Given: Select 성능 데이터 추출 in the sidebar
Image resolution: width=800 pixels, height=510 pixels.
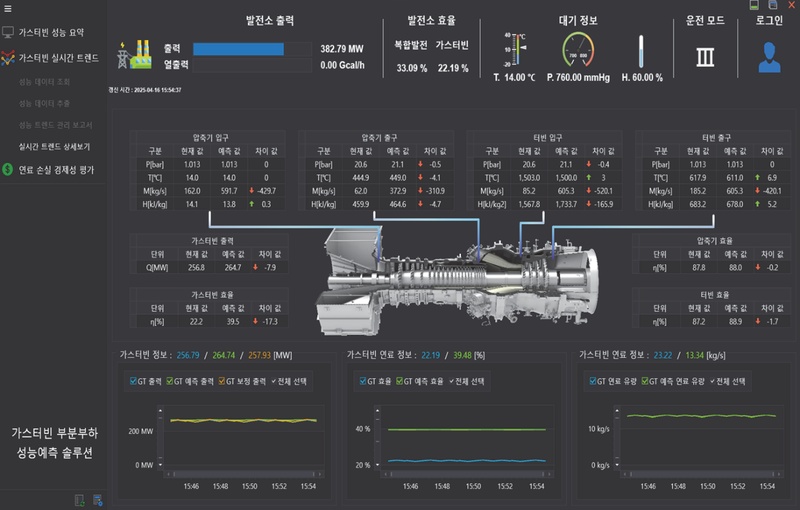Looking at the screenshot, I should [44, 104].
